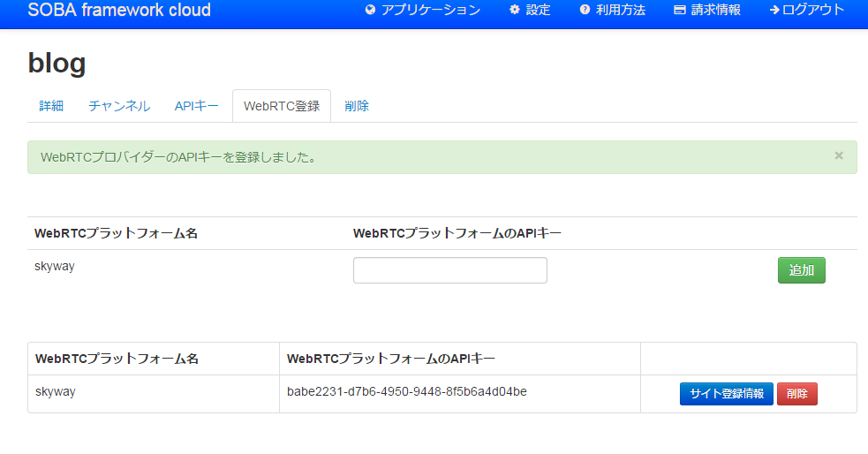
Task: Click the red 削除 button in skyway row
Action: pyautogui.click(x=797, y=394)
